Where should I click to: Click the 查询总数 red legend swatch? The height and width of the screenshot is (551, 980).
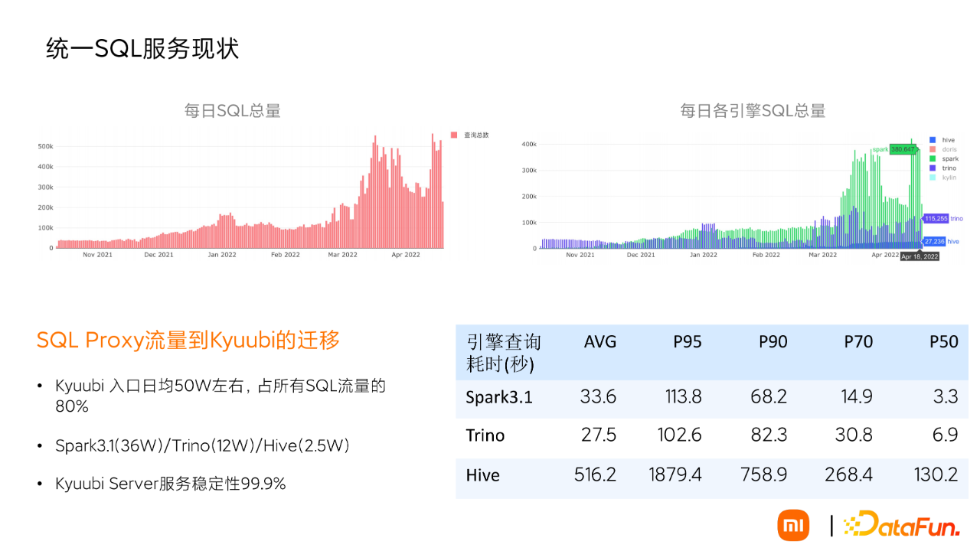tap(454, 135)
